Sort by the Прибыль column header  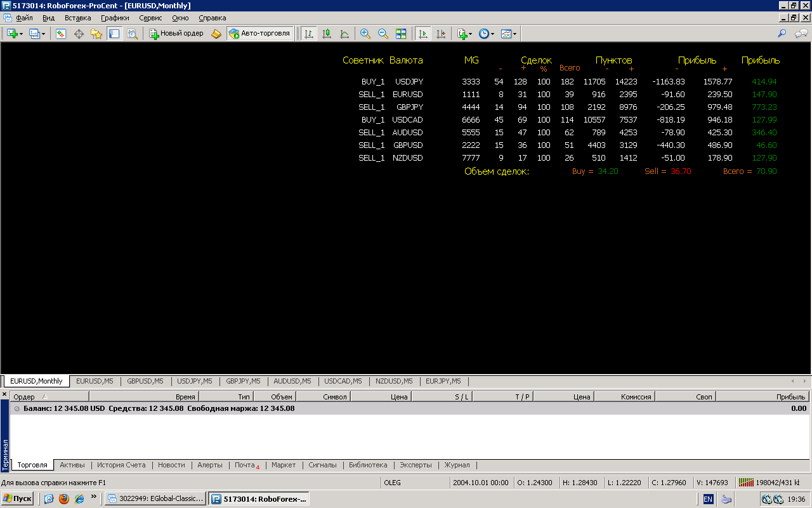tap(763, 397)
